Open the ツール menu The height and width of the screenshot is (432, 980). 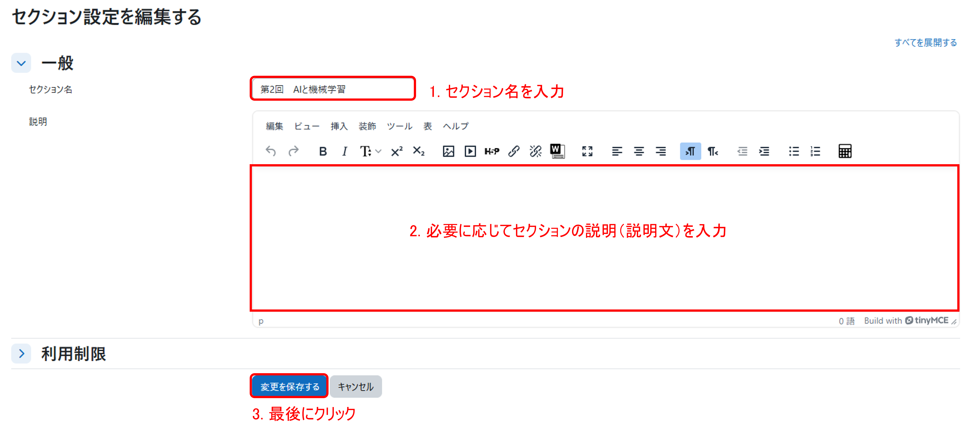(x=399, y=126)
